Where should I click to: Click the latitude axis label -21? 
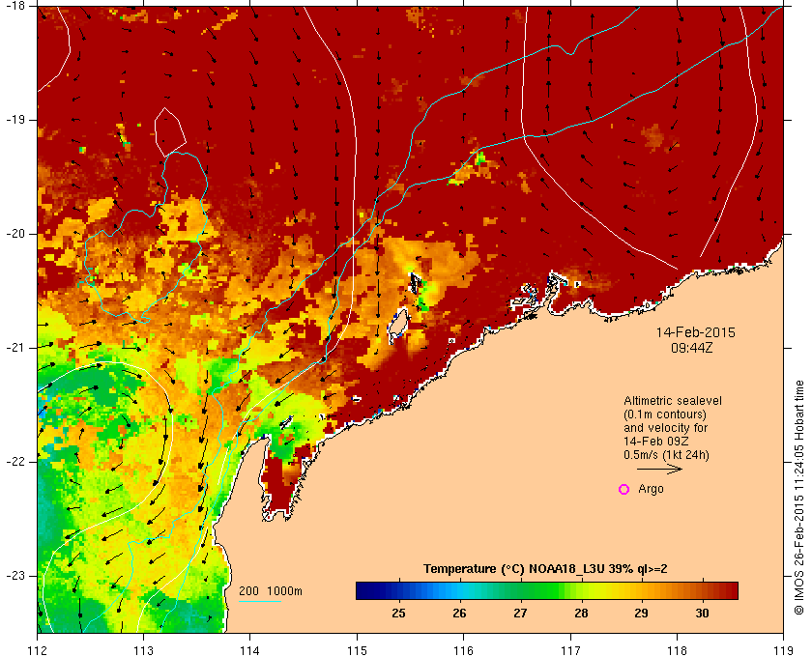click(x=14, y=348)
